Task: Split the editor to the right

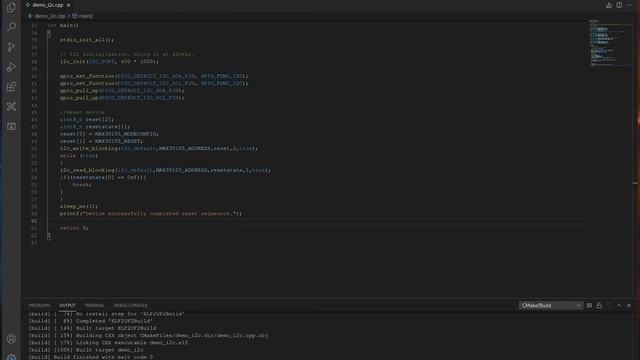Action: click(619, 5)
